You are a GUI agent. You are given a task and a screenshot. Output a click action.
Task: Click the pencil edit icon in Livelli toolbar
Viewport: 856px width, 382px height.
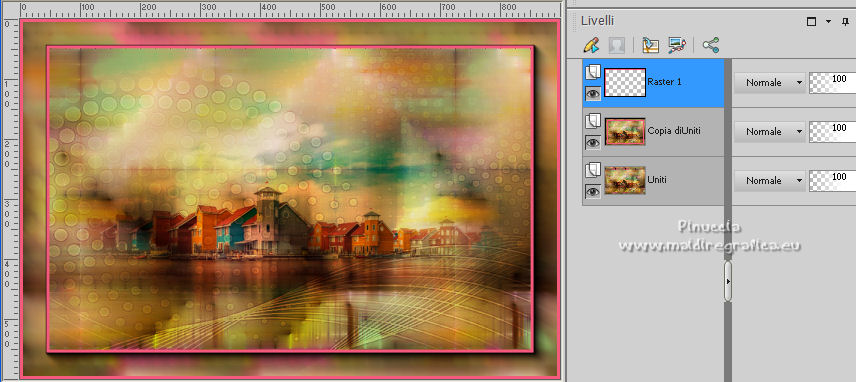[x=591, y=45]
